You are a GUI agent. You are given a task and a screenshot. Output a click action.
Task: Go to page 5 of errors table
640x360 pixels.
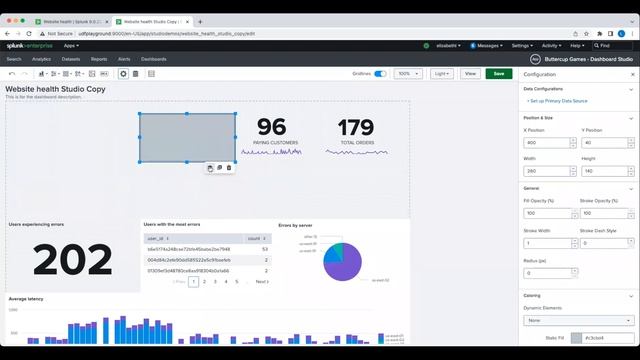pyautogui.click(x=237, y=282)
